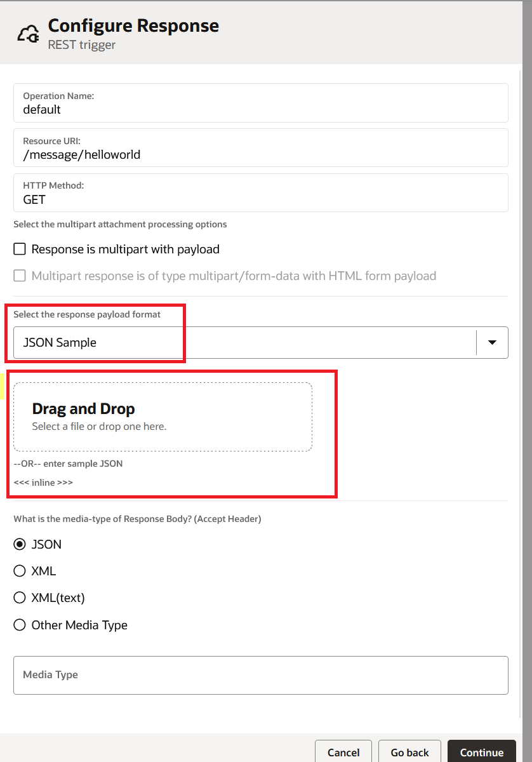Viewport: 532px width, 762px height.
Task: Click the REST trigger cloud icon
Action: 29,34
